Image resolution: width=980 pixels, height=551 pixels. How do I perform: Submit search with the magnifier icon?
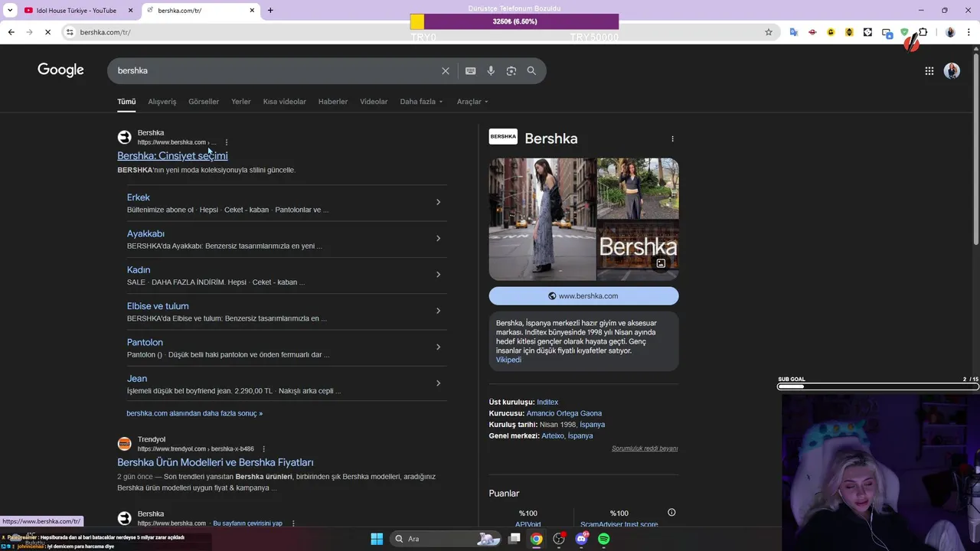click(531, 70)
